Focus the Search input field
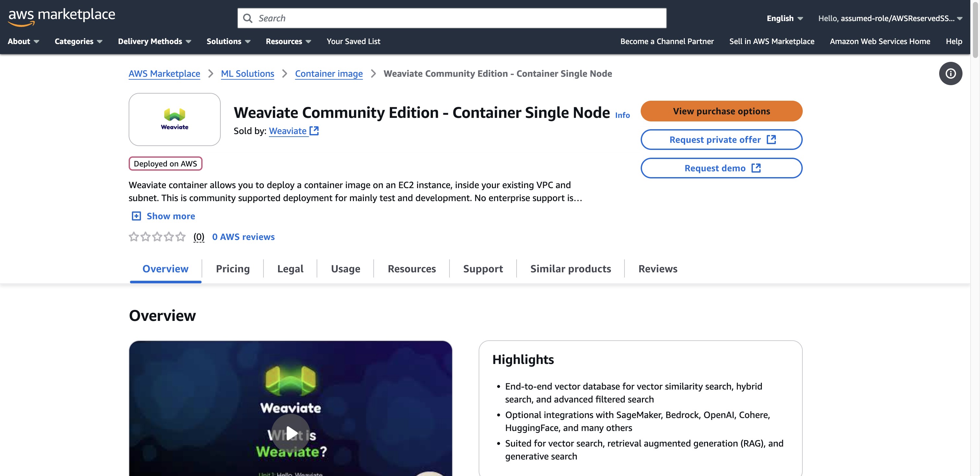This screenshot has width=980, height=476. [452, 18]
